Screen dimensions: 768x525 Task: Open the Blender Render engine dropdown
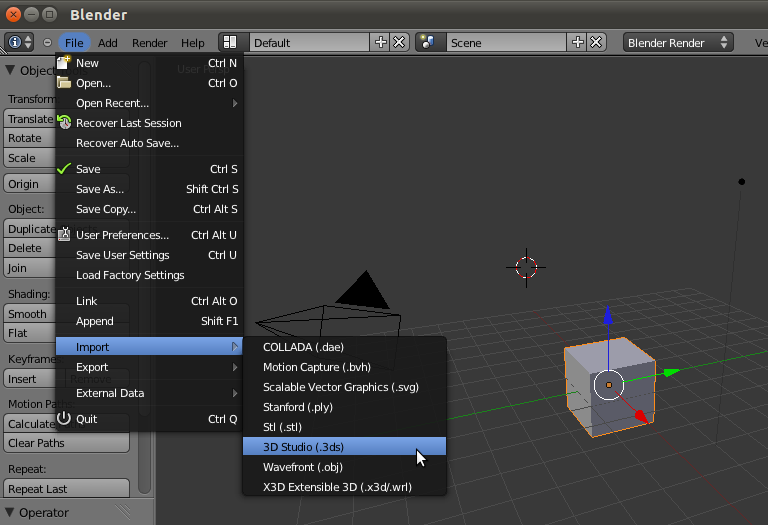[x=678, y=43]
